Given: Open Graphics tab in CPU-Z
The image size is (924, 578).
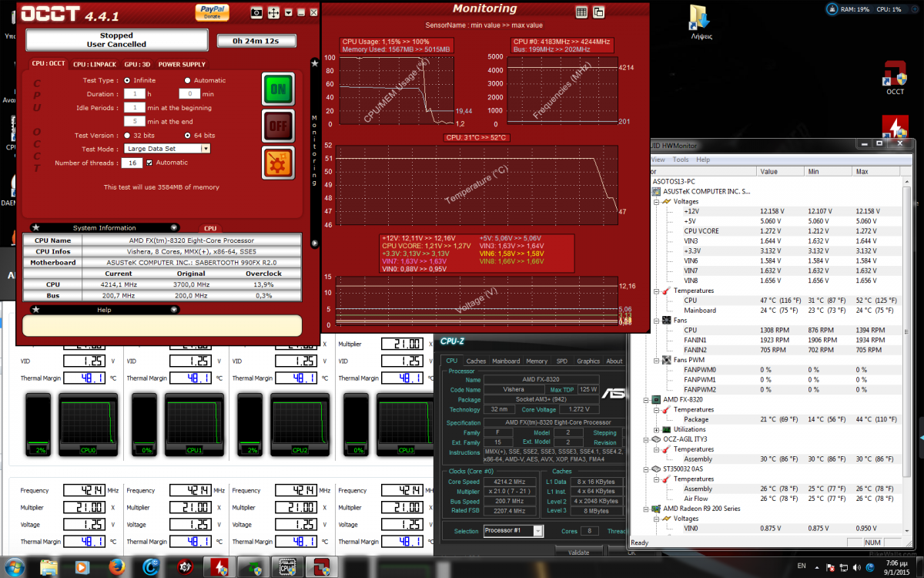Looking at the screenshot, I should [x=588, y=361].
